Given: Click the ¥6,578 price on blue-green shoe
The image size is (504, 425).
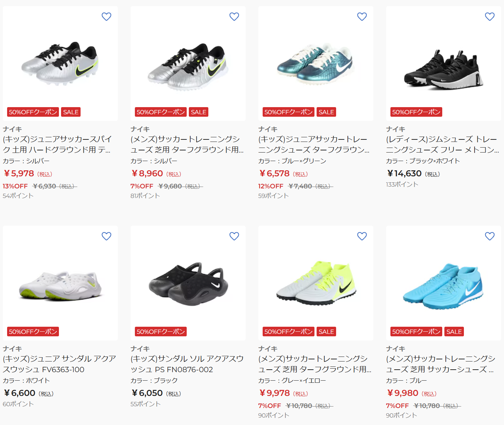Looking at the screenshot, I should (274, 173).
